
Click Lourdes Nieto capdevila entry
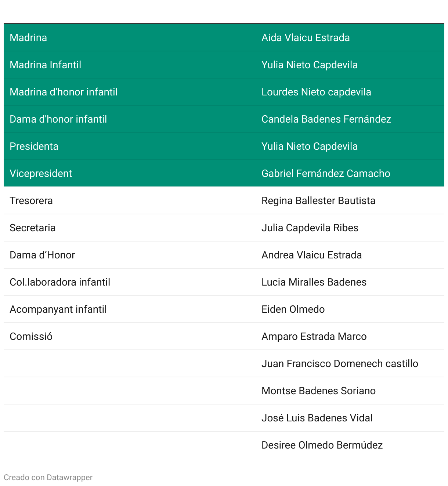[316, 92]
